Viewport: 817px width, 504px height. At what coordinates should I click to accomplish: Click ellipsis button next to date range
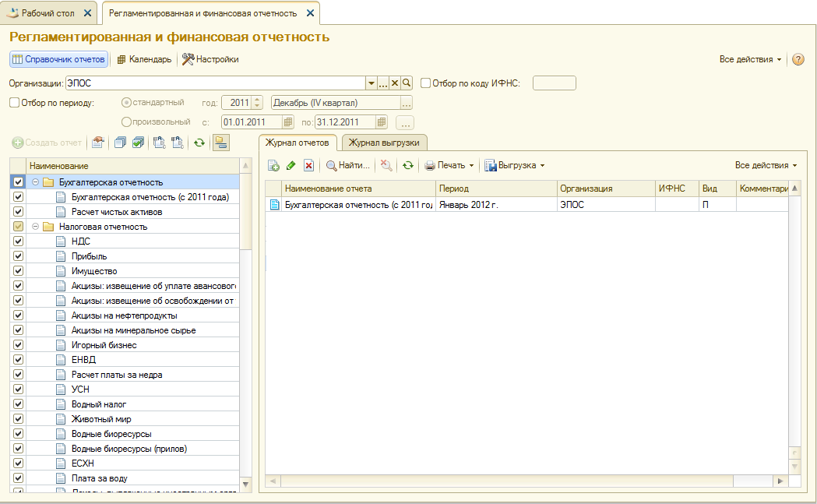tap(405, 122)
